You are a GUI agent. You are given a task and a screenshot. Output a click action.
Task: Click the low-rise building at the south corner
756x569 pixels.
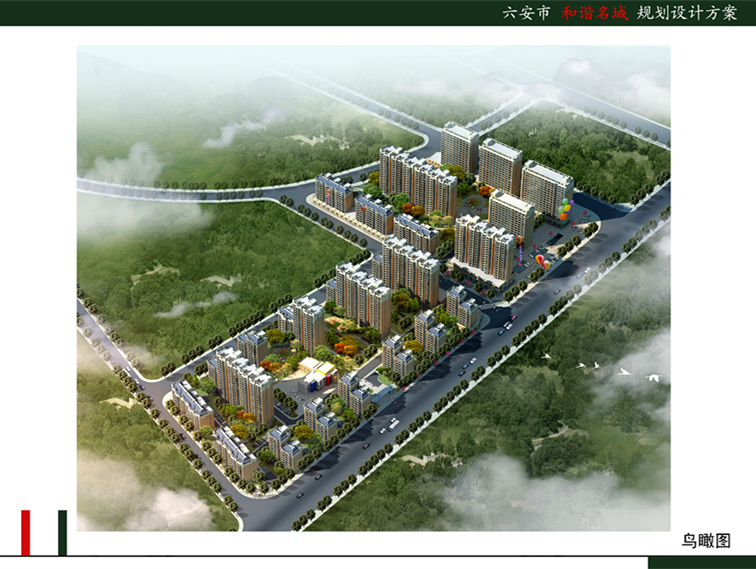(236, 451)
